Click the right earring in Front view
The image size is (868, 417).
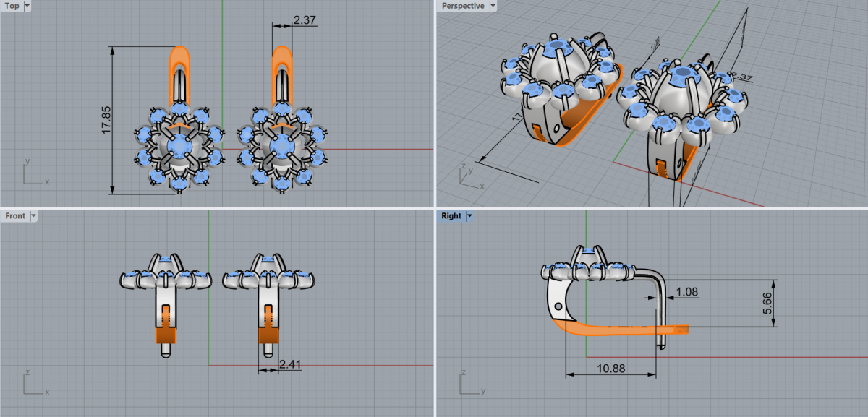(268, 304)
